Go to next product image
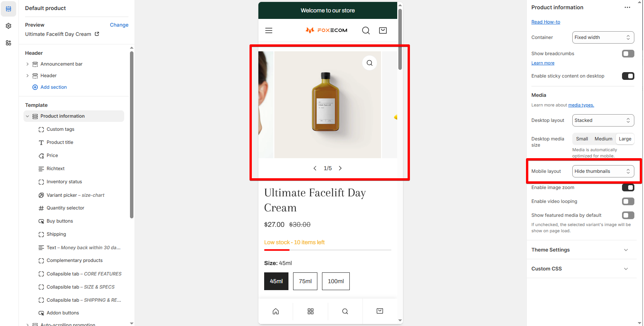The height and width of the screenshot is (326, 644). pos(340,168)
